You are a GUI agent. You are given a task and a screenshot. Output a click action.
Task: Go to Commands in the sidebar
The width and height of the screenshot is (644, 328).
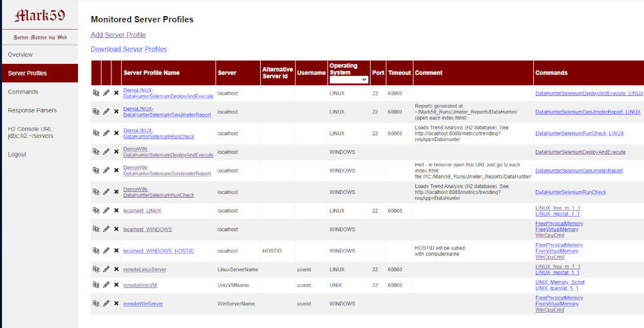click(23, 92)
